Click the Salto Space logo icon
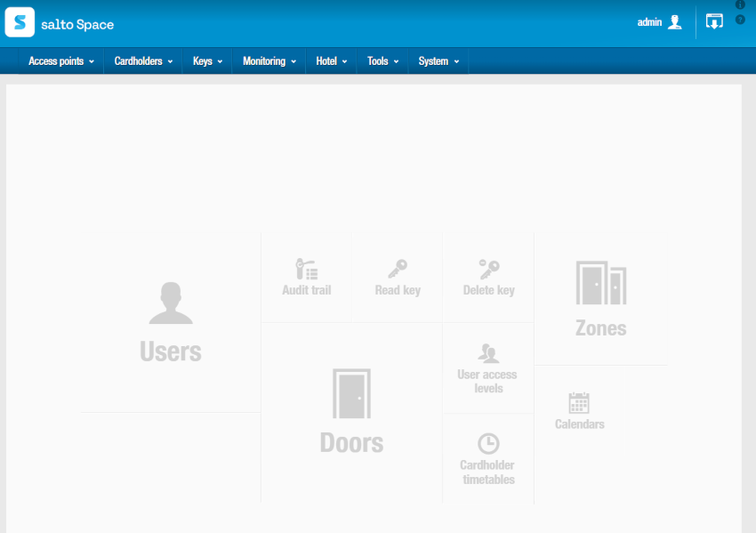 coord(20,22)
